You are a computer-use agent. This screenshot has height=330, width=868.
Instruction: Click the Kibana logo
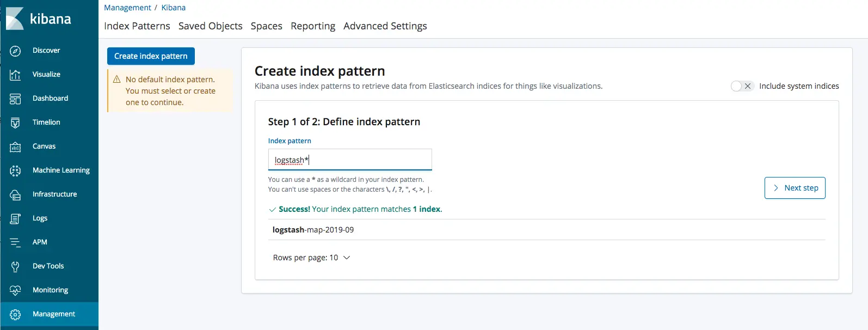click(15, 19)
